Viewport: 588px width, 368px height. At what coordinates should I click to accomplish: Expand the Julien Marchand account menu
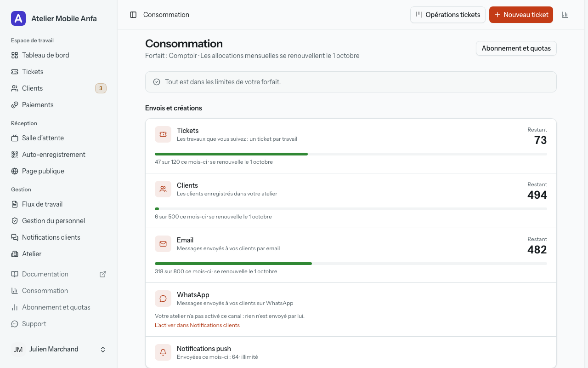click(59, 350)
